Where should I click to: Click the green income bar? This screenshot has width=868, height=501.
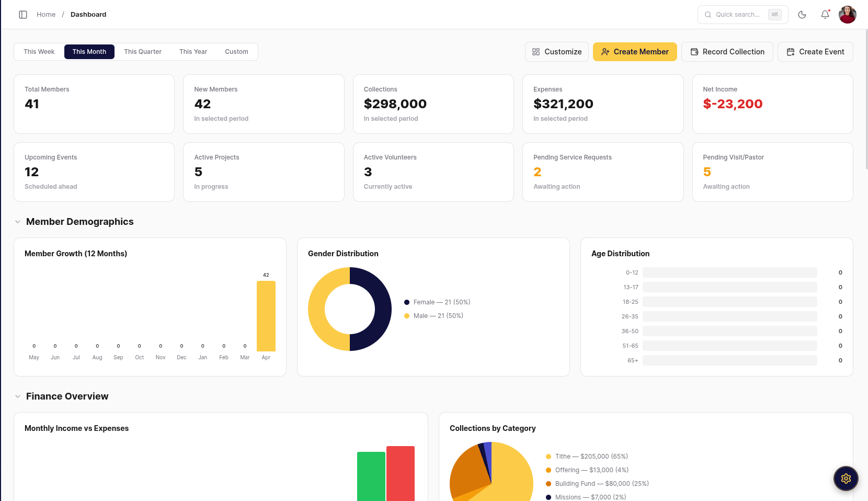[371, 476]
